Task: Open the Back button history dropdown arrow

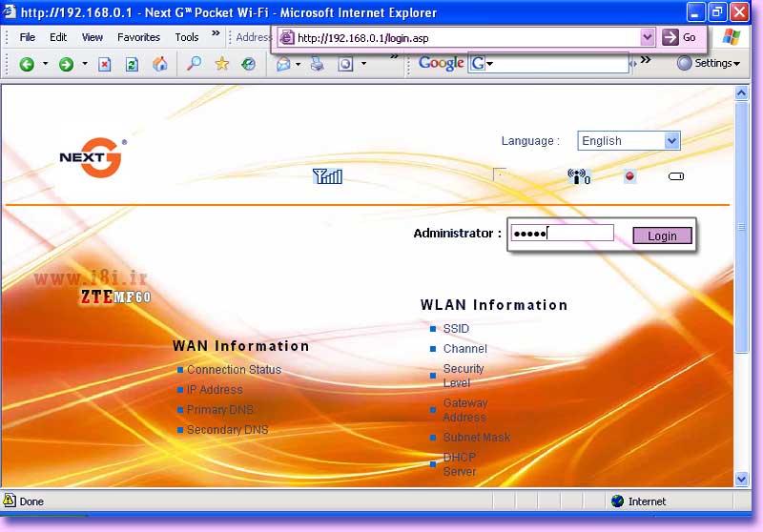Action: [45, 64]
